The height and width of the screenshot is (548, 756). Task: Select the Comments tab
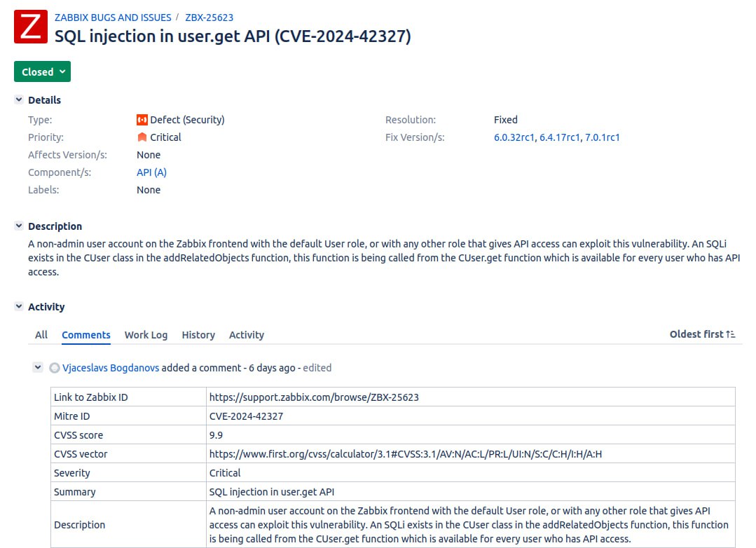coord(86,335)
